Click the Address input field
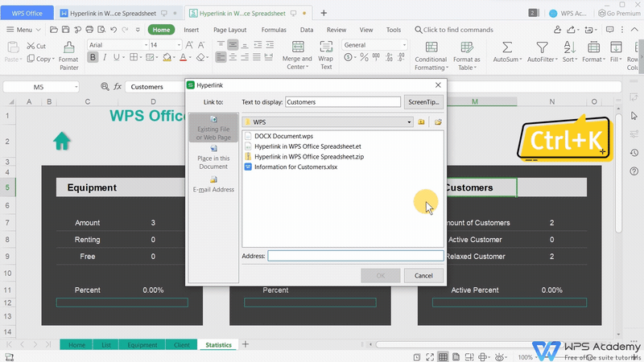 [355, 256]
